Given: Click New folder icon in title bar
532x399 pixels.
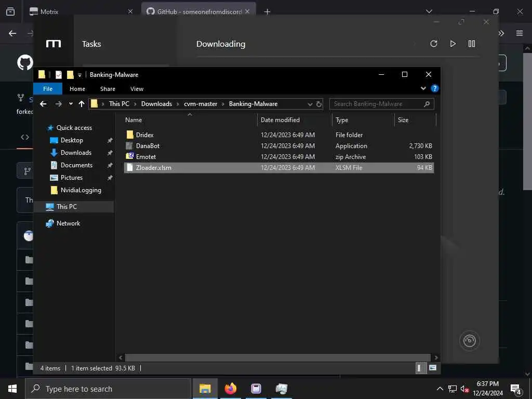Looking at the screenshot, I should pyautogui.click(x=70, y=75).
